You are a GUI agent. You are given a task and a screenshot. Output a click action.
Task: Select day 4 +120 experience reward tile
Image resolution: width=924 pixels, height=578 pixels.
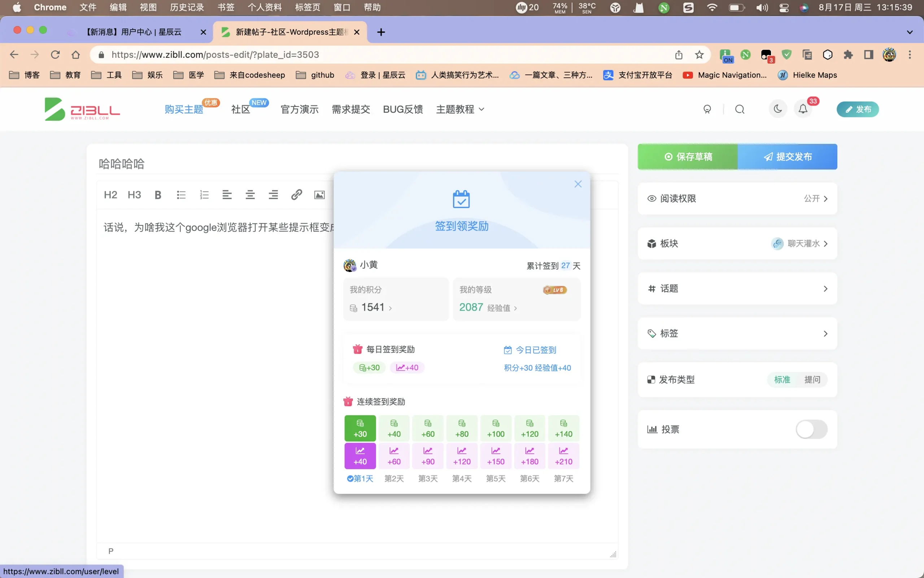(462, 456)
